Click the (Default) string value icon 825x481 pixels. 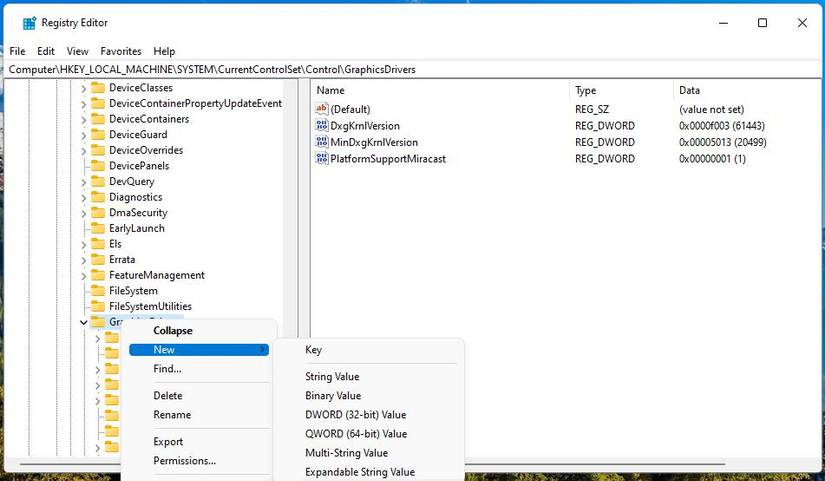[x=321, y=109]
